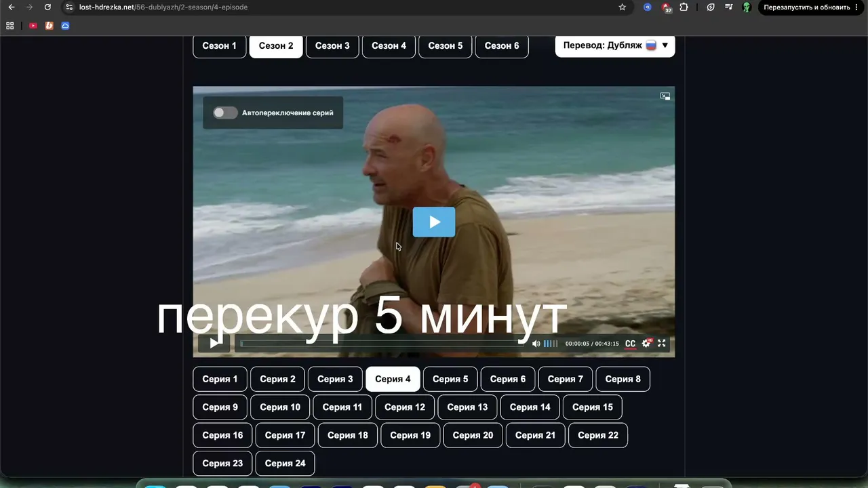
Task: Open the blue round extension icon
Action: 648,7
